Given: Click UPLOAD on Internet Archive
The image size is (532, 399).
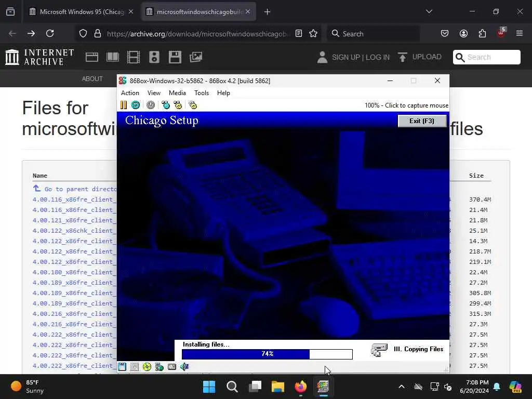Looking at the screenshot, I should click(420, 57).
